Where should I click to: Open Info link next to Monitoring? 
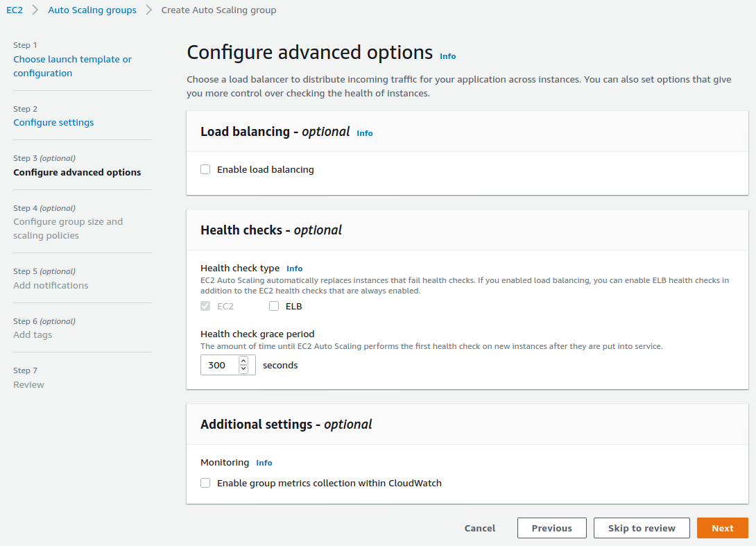(x=264, y=463)
